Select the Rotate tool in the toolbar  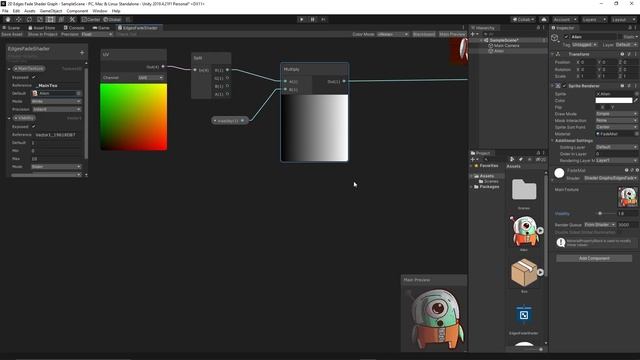click(29, 19)
